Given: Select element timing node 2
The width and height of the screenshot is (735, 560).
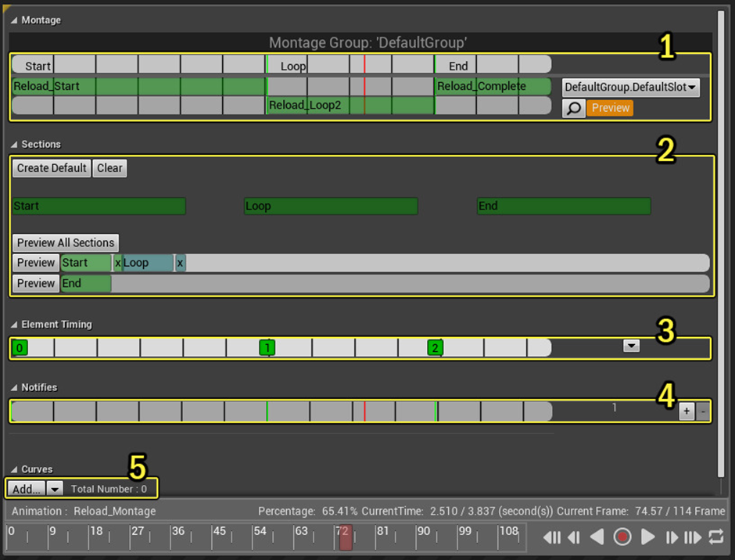Looking at the screenshot, I should coord(435,348).
